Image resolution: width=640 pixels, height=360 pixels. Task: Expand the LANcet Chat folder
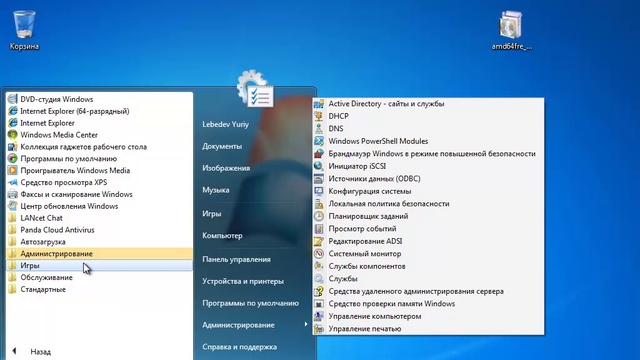pyautogui.click(x=100, y=218)
